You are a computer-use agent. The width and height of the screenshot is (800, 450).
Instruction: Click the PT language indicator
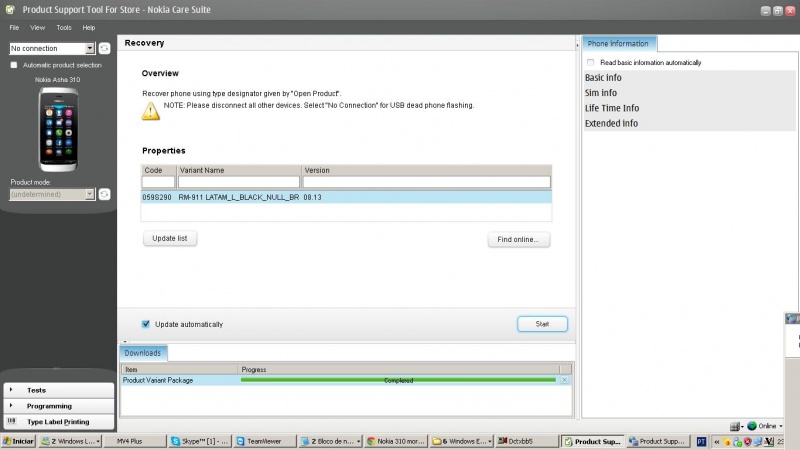702,442
